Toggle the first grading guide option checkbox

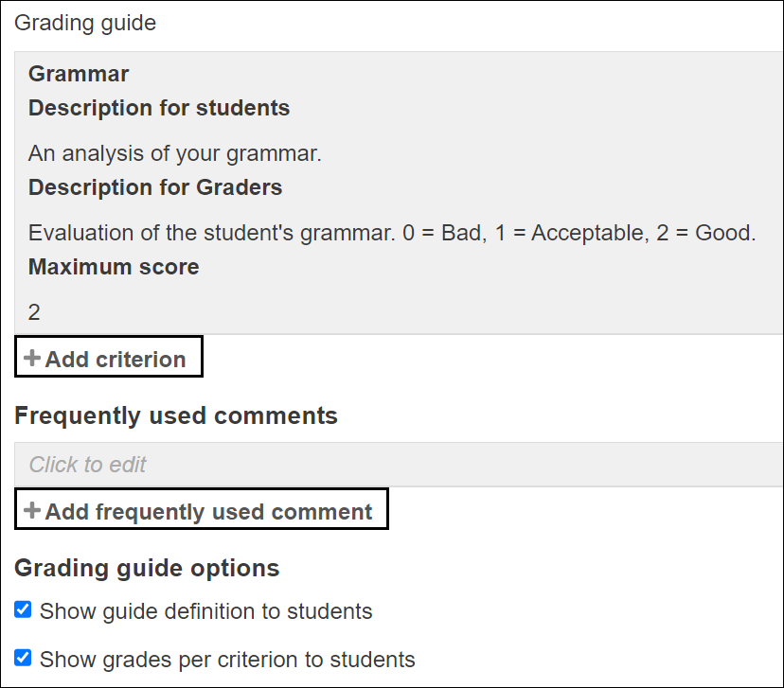click(23, 609)
